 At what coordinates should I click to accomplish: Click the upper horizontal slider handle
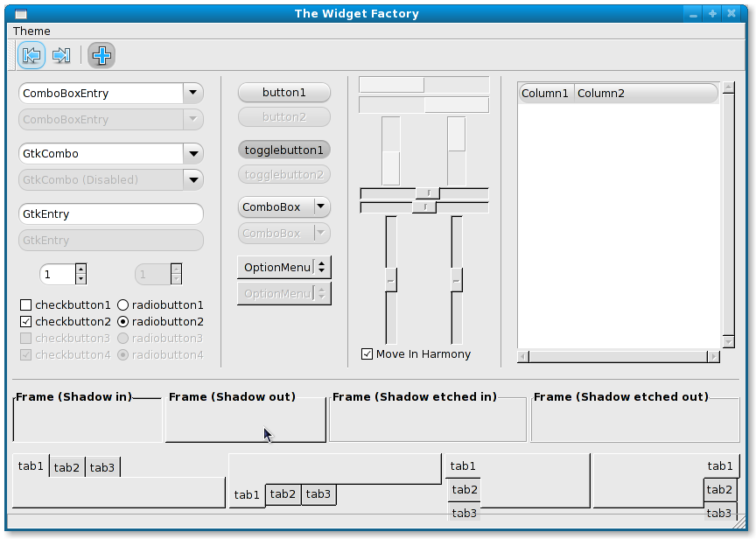[x=428, y=193]
